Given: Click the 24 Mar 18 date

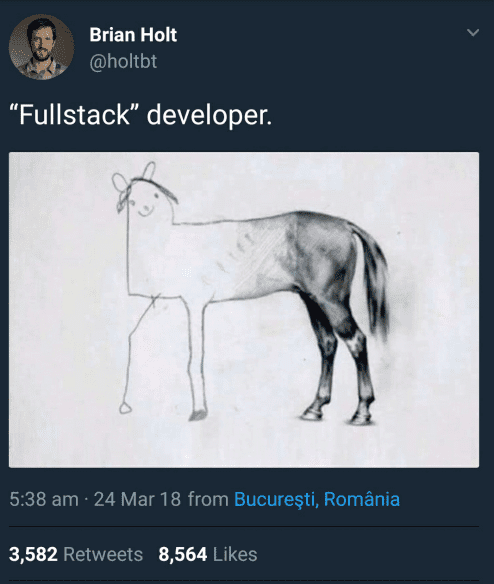Looking at the screenshot, I should click(137, 499).
